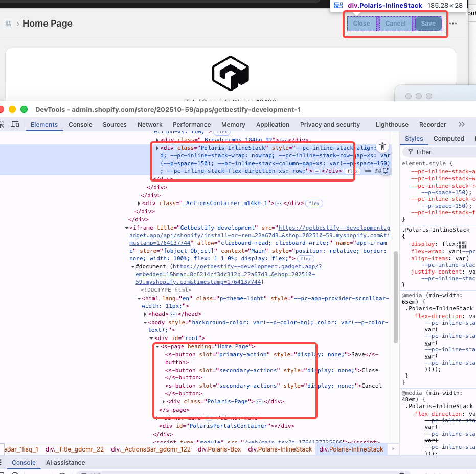The width and height of the screenshot is (476, 474).
Task: Collapse the Getbestify-development iframe node
Action: (126, 228)
